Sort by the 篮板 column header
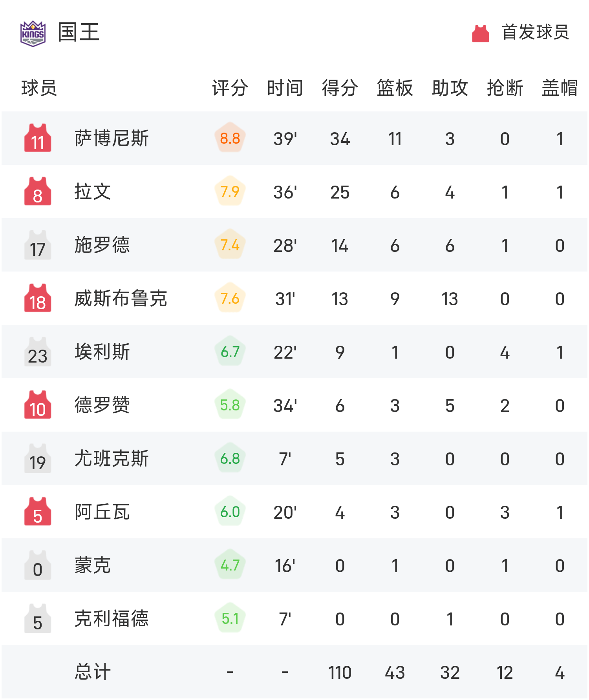 (395, 88)
